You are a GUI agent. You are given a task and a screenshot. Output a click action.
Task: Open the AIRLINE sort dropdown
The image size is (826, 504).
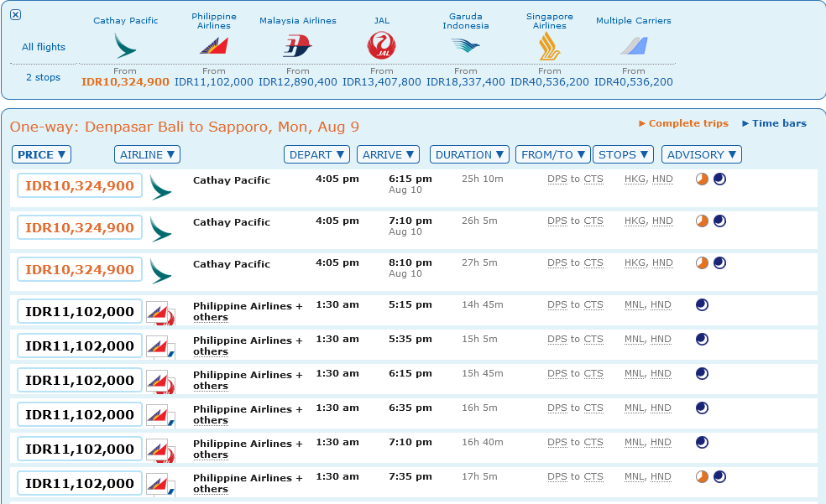[x=147, y=154]
